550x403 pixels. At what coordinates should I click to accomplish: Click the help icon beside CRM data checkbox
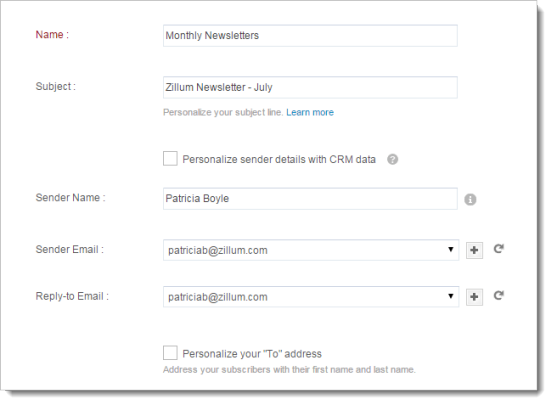[x=392, y=160]
